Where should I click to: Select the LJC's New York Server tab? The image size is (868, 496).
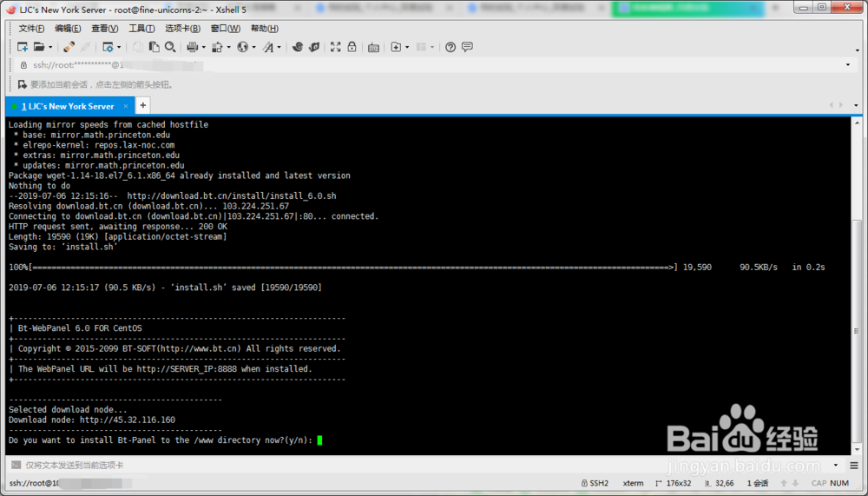(68, 106)
